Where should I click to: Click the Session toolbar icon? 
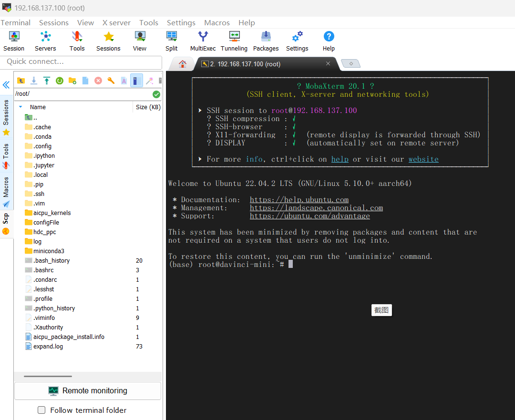coord(14,41)
